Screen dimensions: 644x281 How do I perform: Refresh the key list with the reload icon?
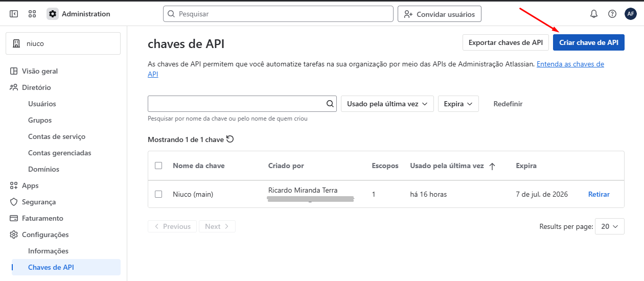pos(230,139)
